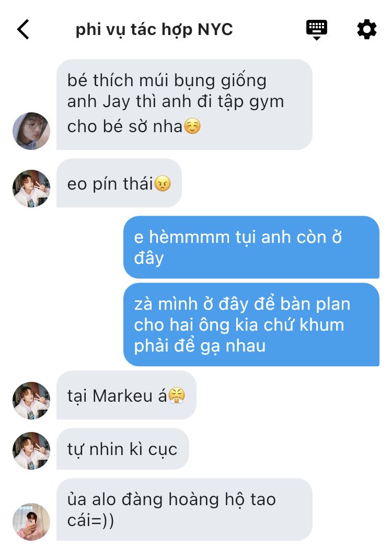Image resolution: width=392 pixels, height=548 pixels.
Task: Select the eo pín thái message bubble
Action: tap(119, 183)
